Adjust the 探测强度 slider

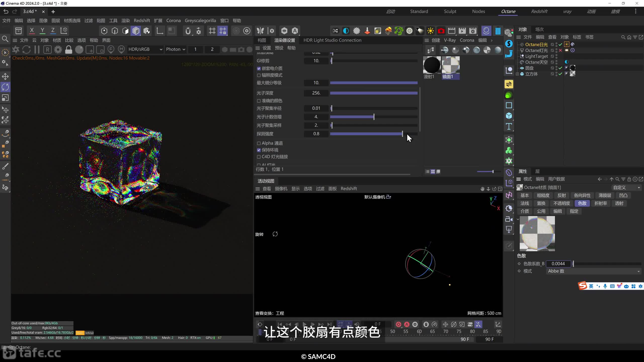pos(374,134)
